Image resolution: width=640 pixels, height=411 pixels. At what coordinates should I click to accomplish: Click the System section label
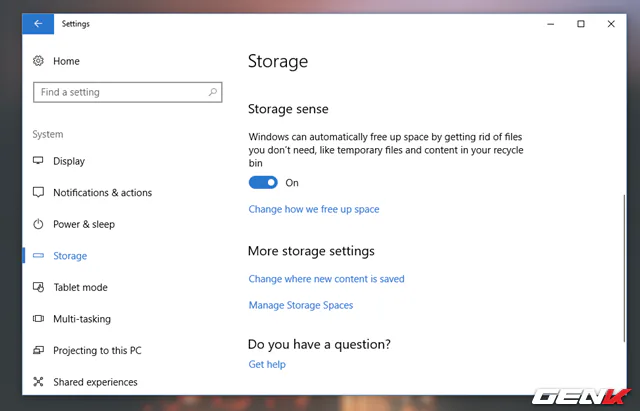pos(48,134)
